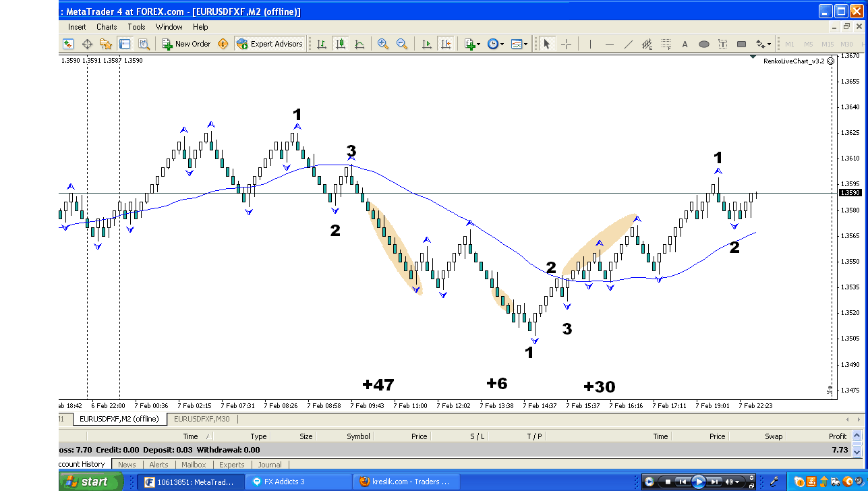
Task: Click the orange diamond MetaEditor icon
Action: (x=223, y=44)
